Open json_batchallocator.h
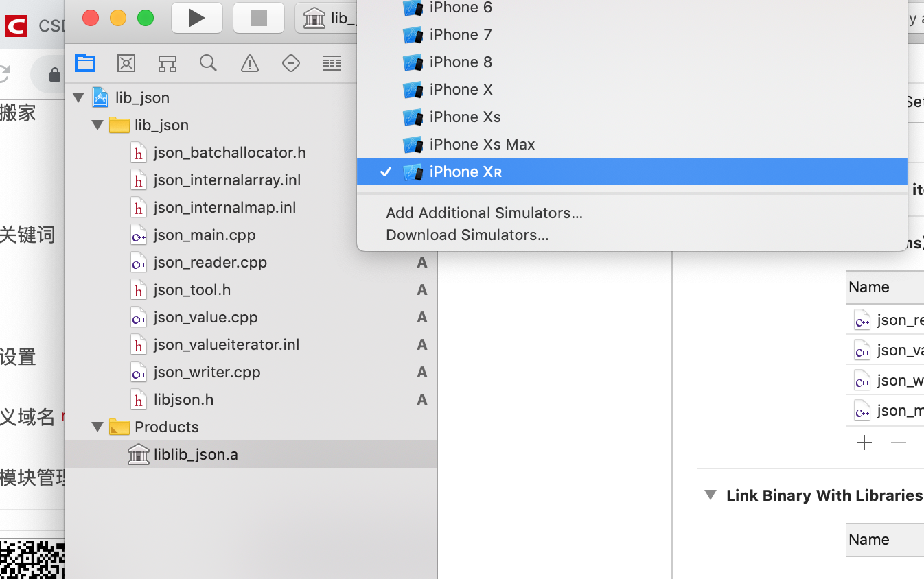The width and height of the screenshot is (924, 579). [230, 152]
